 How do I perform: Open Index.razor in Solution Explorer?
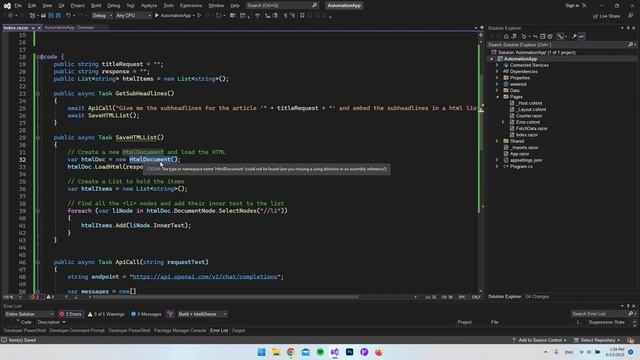[527, 135]
